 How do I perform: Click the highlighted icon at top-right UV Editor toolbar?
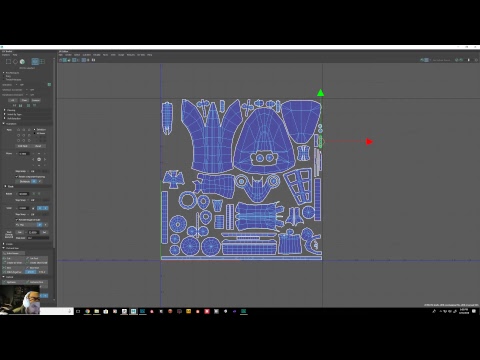tap(426, 60)
